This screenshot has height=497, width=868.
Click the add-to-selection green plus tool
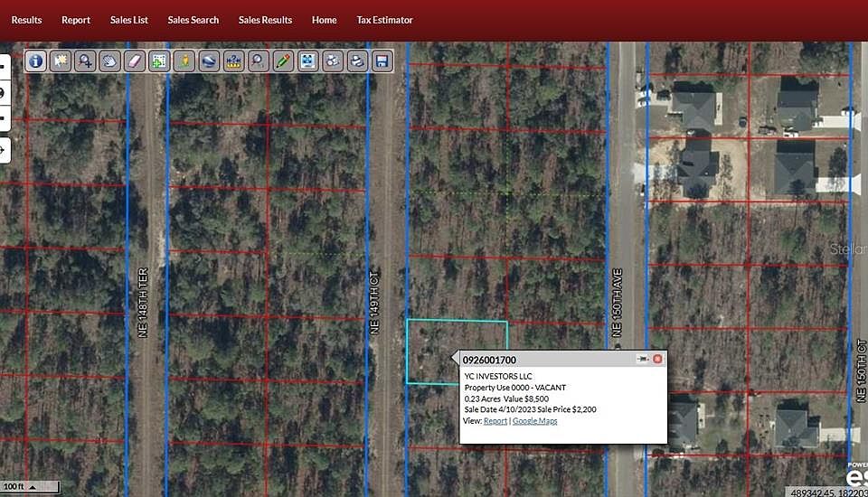(159, 61)
